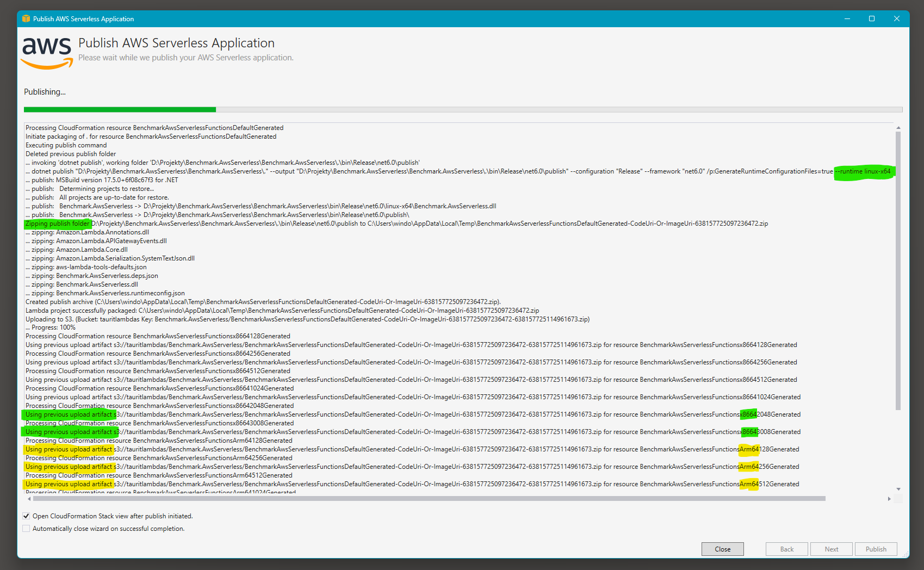
Task: Click the 'Zipping publish folder' highlighted text
Action: [x=58, y=224]
